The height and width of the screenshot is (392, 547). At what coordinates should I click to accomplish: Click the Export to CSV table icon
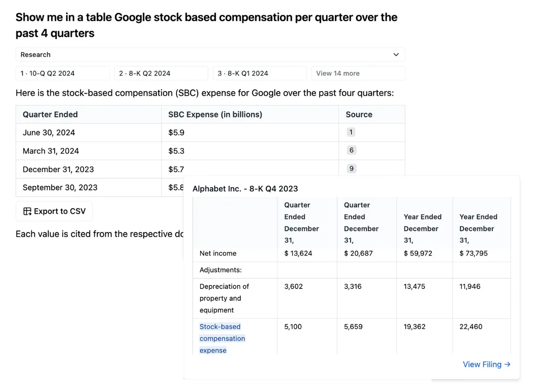[27, 211]
